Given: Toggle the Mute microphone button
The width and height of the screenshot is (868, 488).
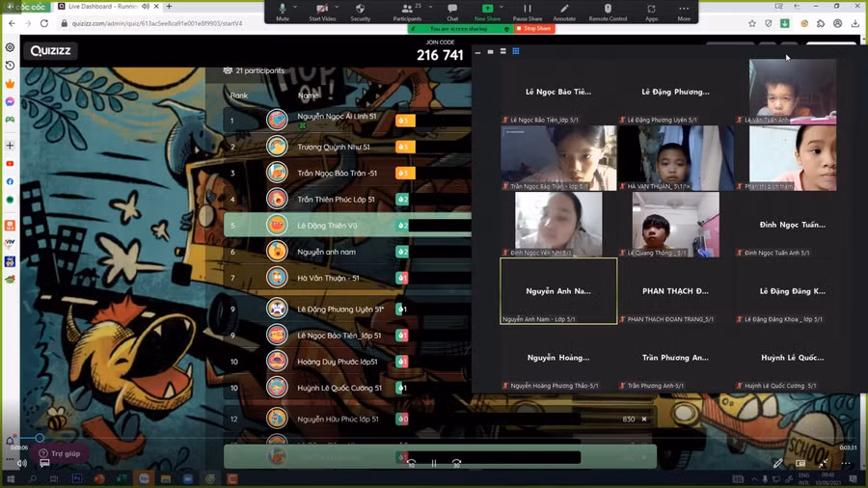Looking at the screenshot, I should point(283,9).
